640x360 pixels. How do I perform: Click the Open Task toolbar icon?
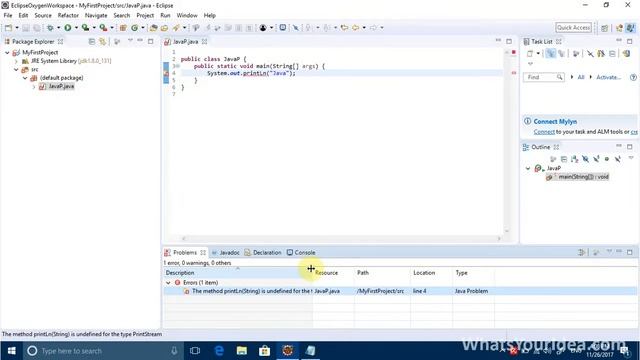coord(164,28)
